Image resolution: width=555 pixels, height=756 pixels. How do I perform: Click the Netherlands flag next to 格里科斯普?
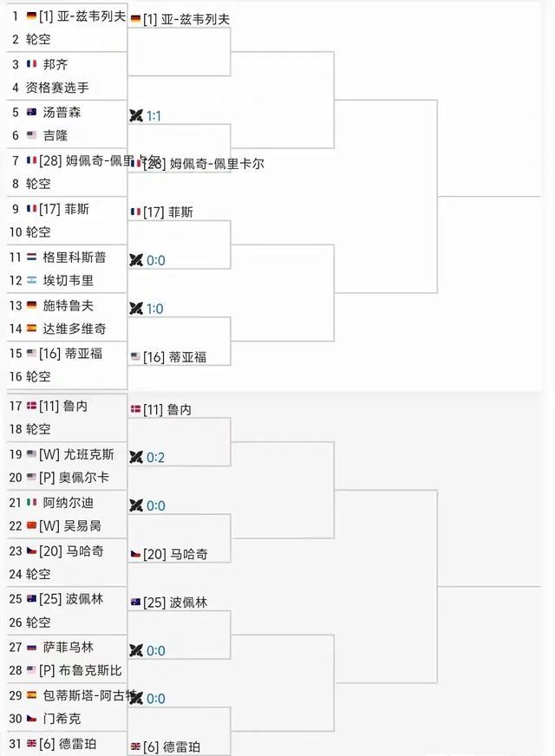pos(32,257)
